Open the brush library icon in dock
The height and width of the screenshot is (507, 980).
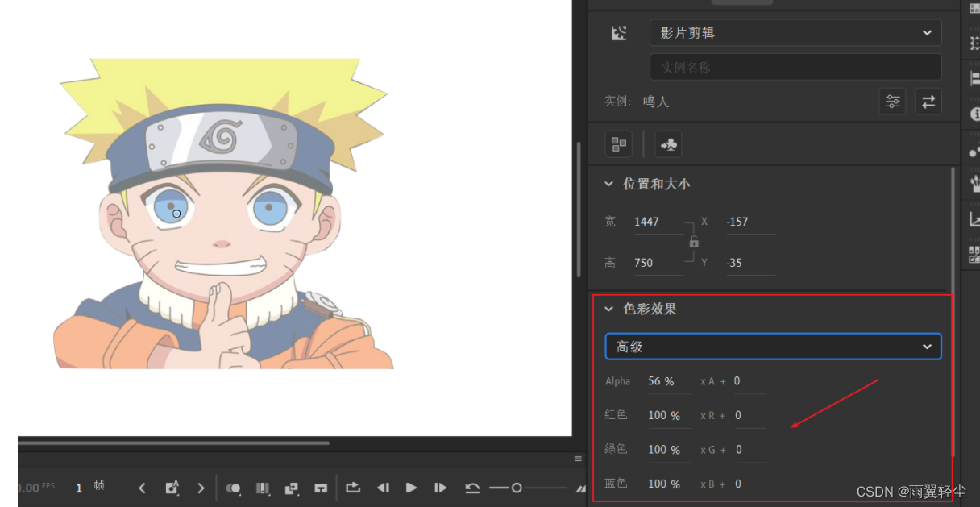tap(974, 184)
